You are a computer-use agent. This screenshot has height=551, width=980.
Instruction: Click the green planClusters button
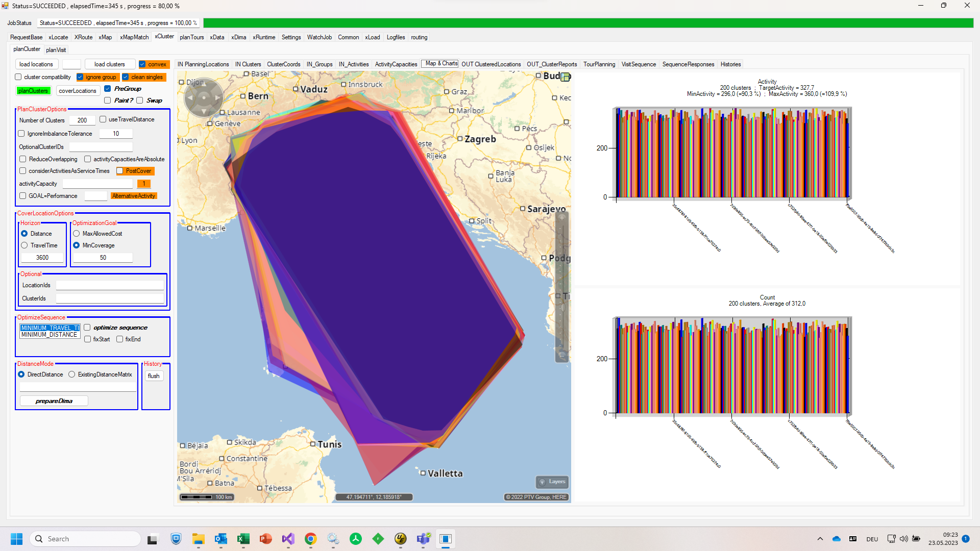point(33,91)
